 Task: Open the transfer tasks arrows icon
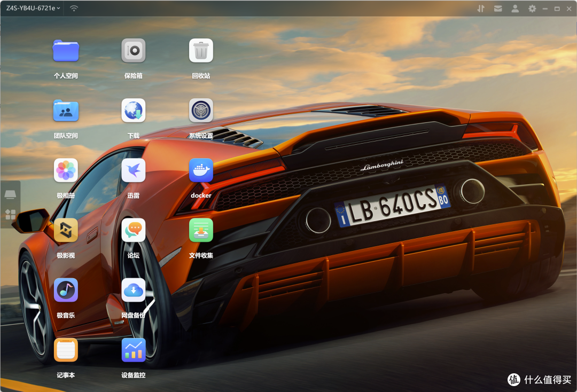click(481, 9)
